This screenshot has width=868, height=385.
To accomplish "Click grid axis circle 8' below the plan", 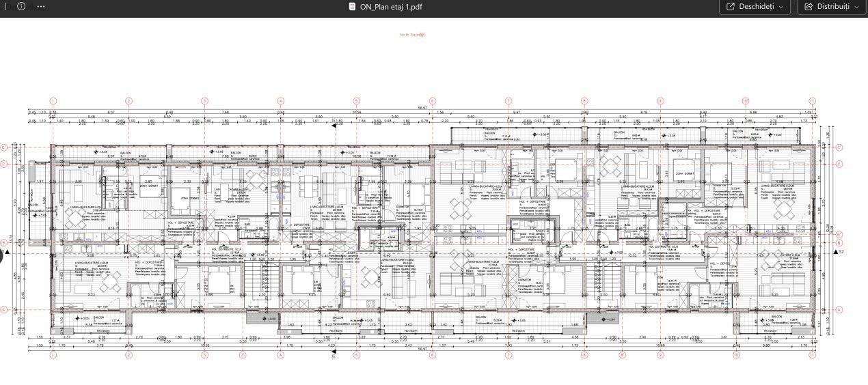I will (621, 356).
